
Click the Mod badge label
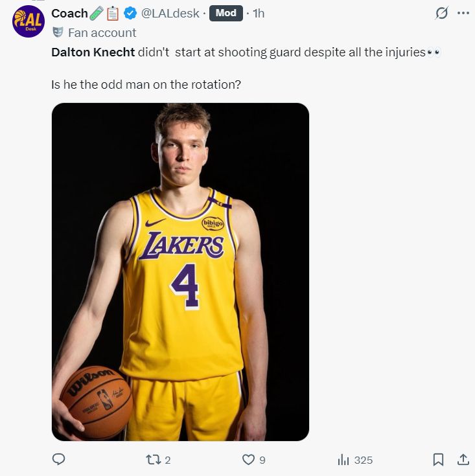tap(226, 13)
